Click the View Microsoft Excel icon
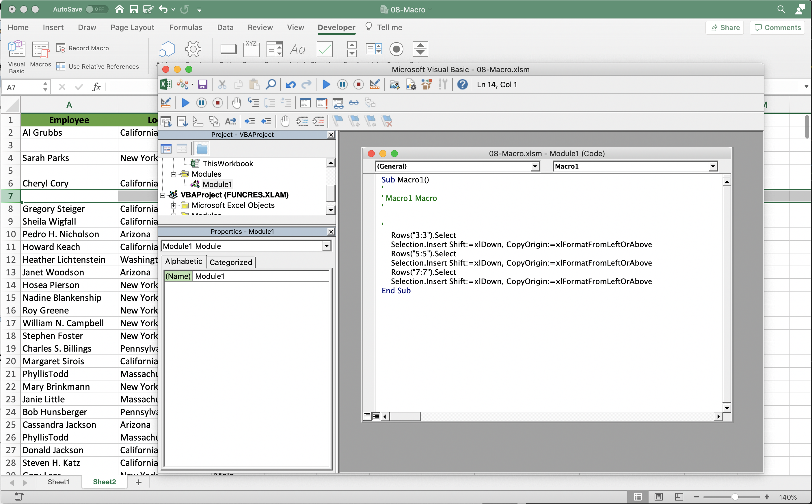The height and width of the screenshot is (504, 812). click(166, 85)
